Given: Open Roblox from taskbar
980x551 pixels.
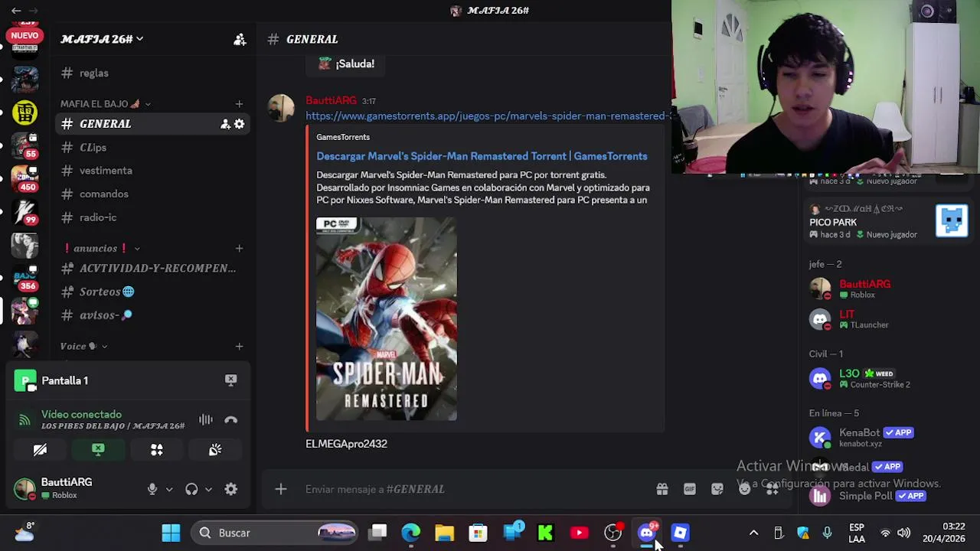Looking at the screenshot, I should pyautogui.click(x=680, y=533).
